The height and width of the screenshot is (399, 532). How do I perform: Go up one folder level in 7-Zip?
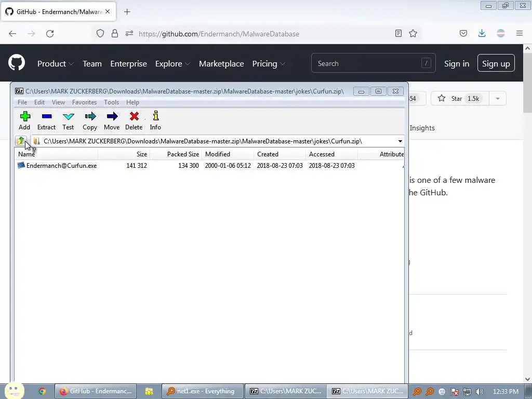click(x=21, y=141)
